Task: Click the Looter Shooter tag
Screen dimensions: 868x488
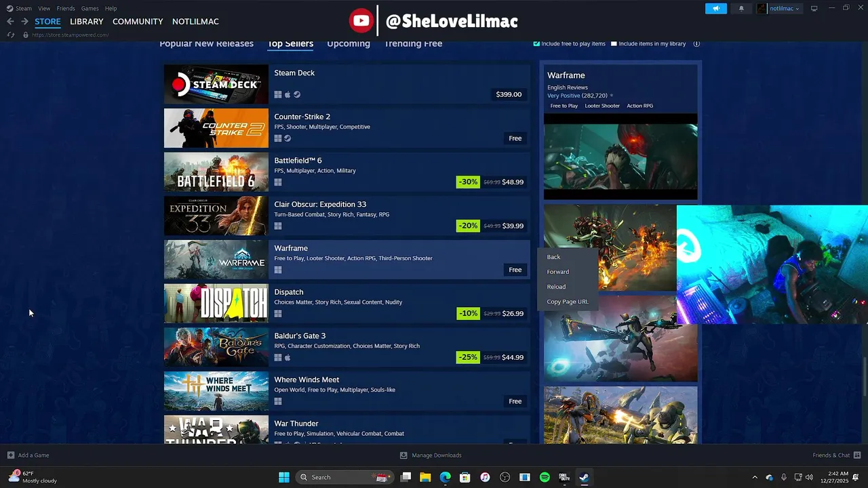Action: [602, 106]
